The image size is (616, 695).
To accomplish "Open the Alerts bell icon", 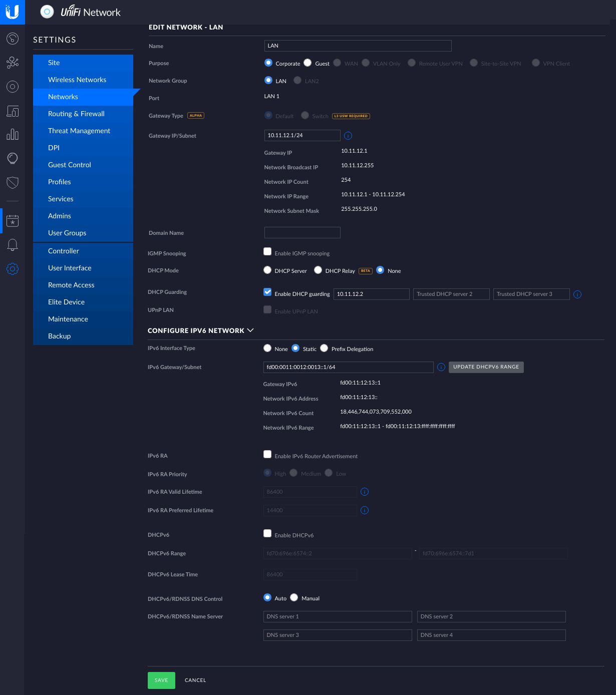I will (13, 245).
